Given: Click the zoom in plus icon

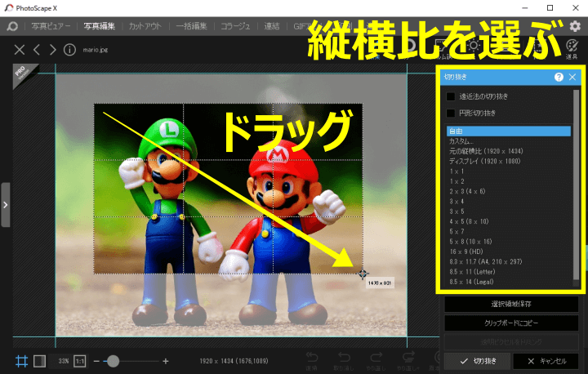Looking at the screenshot, I should click(x=166, y=361).
